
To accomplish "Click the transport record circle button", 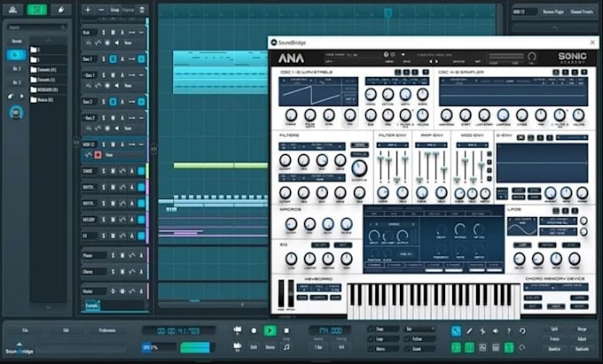I will tap(254, 330).
